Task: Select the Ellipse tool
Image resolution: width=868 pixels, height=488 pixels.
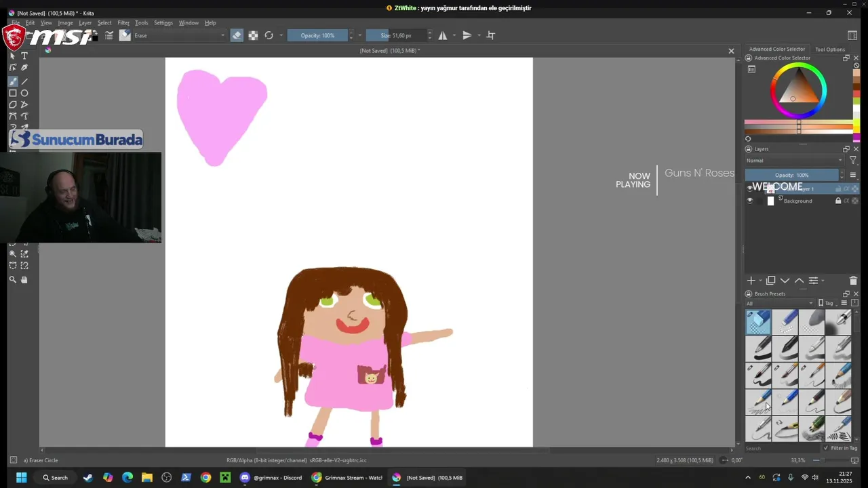Action: [24, 93]
